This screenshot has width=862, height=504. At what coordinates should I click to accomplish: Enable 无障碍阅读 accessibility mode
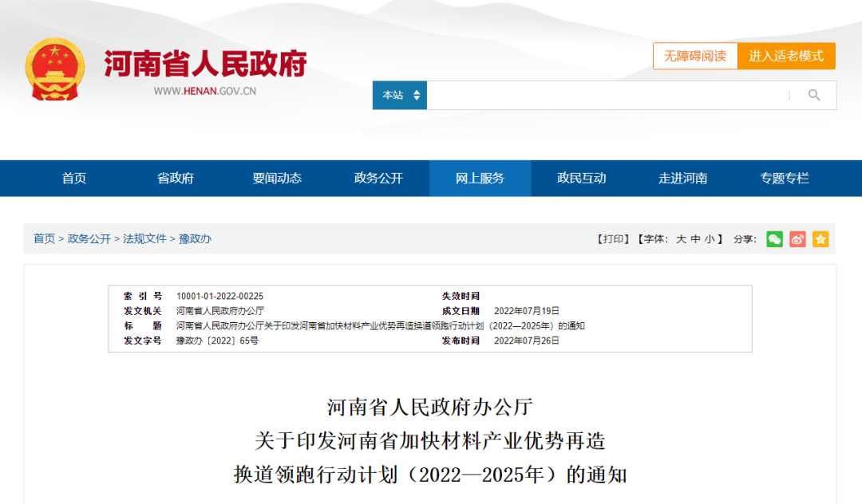(x=695, y=56)
